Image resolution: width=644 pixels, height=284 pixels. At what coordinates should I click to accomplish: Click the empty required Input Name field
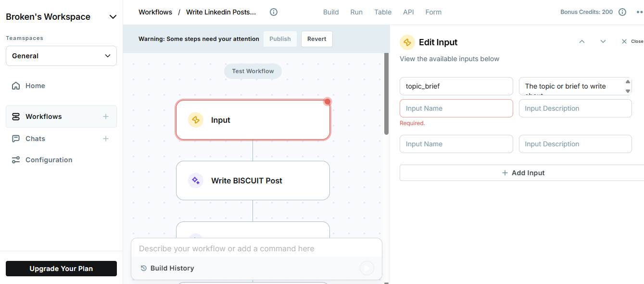[x=456, y=108]
